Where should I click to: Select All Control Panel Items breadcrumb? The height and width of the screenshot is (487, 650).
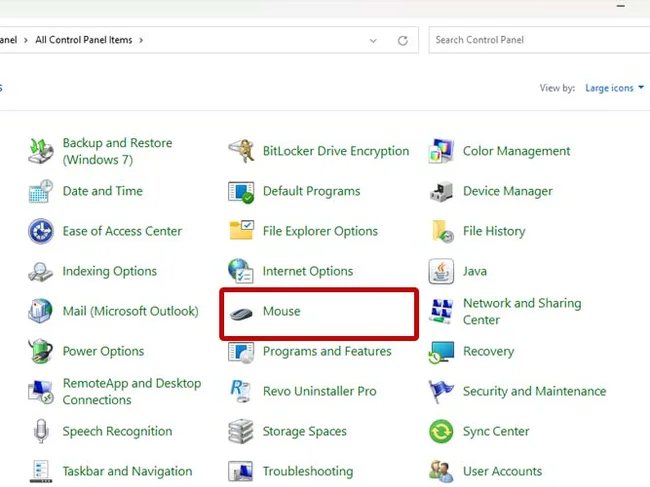[x=84, y=40]
